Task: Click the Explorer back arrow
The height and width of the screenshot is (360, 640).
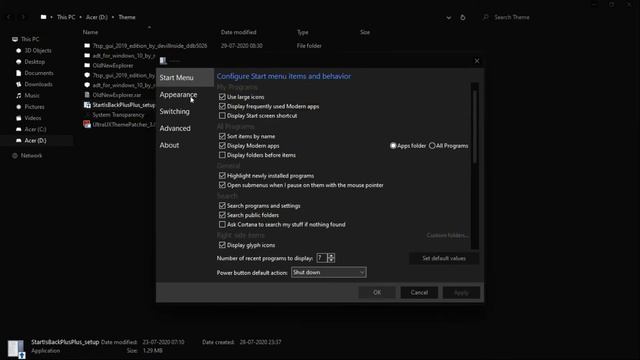Action: (9, 17)
